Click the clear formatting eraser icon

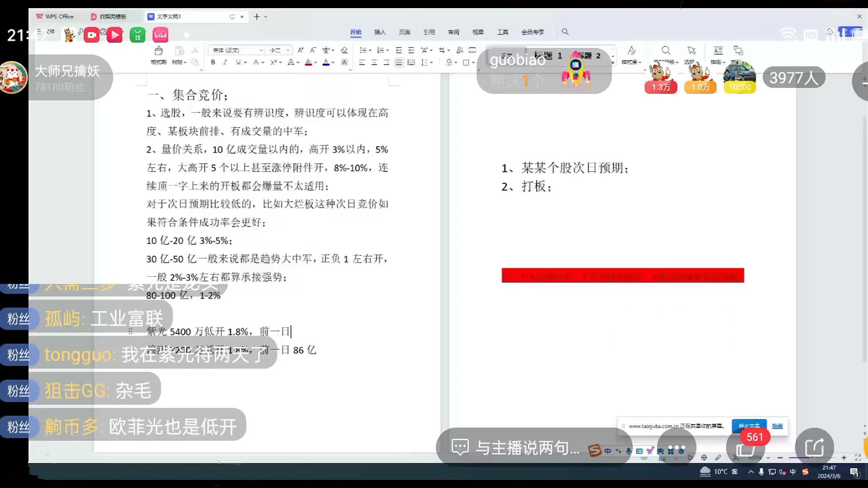[344, 50]
